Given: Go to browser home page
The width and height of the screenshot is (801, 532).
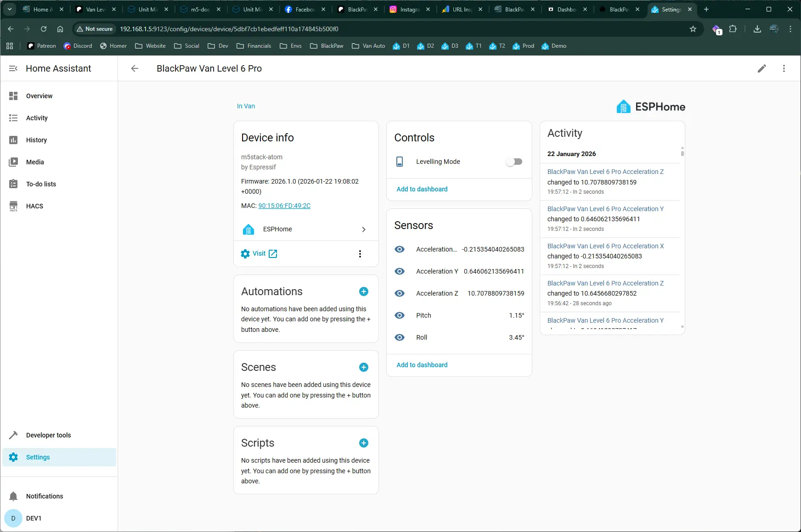Looking at the screenshot, I should click(60, 29).
